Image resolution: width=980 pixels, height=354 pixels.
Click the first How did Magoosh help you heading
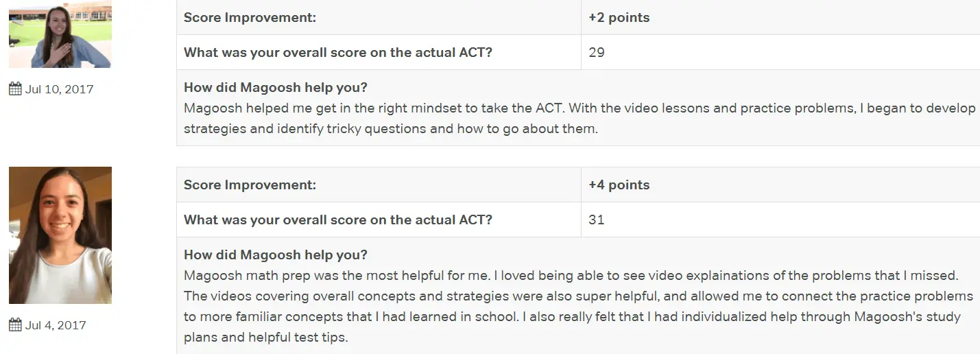276,88
